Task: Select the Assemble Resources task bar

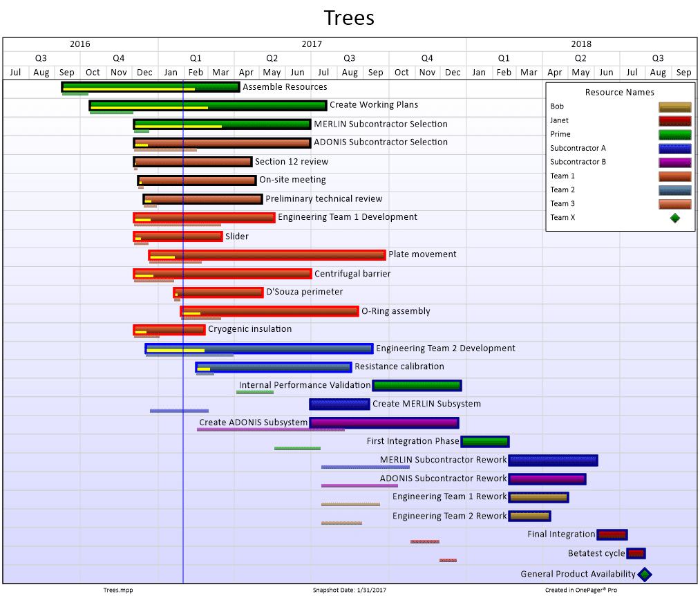Action: click(x=151, y=86)
